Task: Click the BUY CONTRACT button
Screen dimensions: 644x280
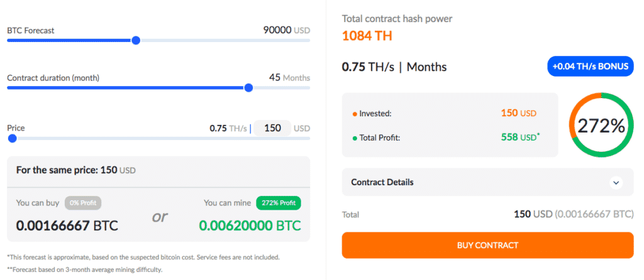Action: pos(487,245)
